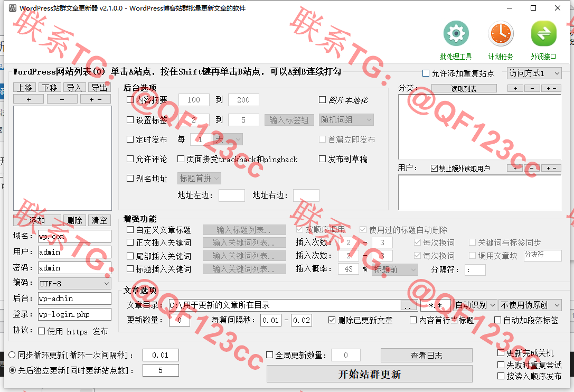Image resolution: width=574 pixels, height=392 pixels.
Task: Click the WordPress网站列表 list box
Action: coord(63,158)
